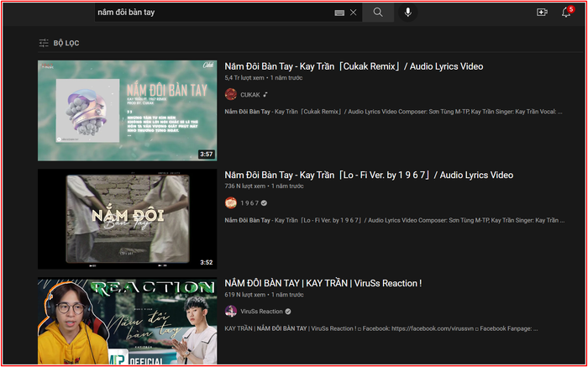
Task: Play the Cukak Remix thumbnail with 3:57 duration
Action: 127,110
